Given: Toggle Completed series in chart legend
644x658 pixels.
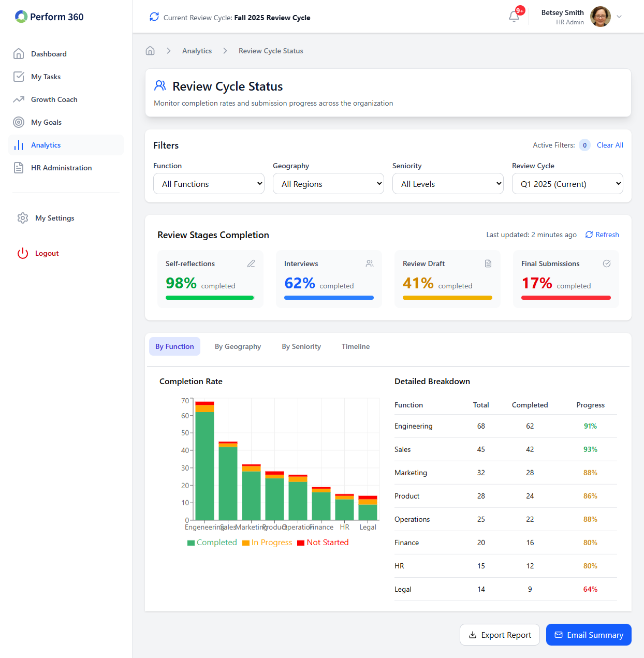Looking at the screenshot, I should [212, 543].
